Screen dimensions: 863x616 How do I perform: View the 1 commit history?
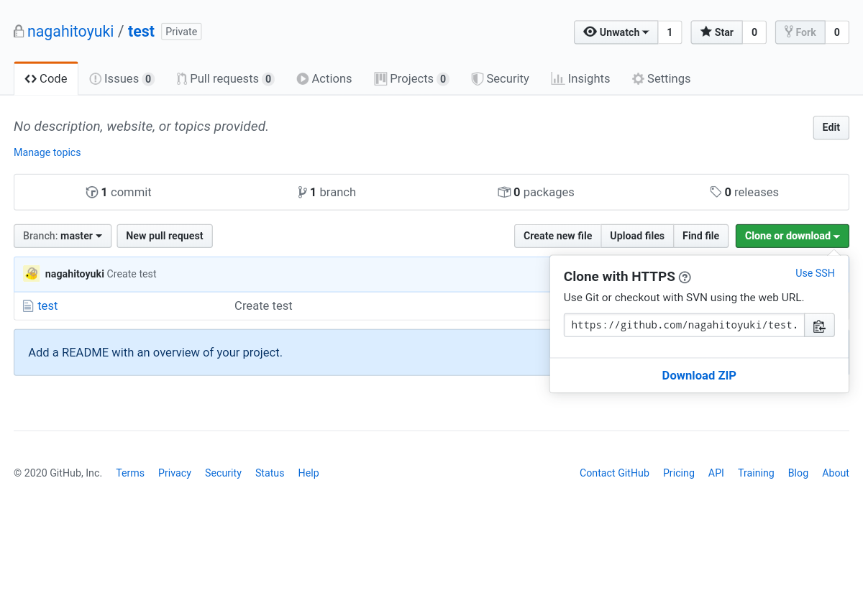point(119,192)
